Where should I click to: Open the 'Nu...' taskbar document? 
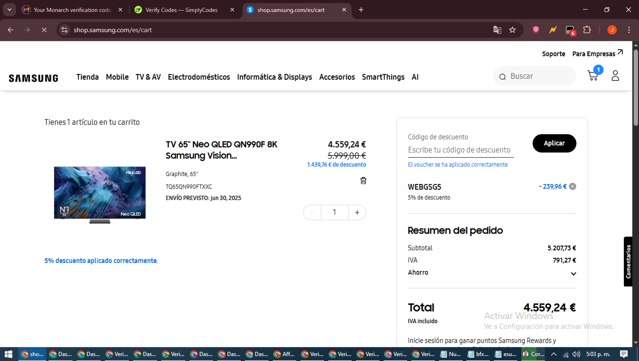450,354
